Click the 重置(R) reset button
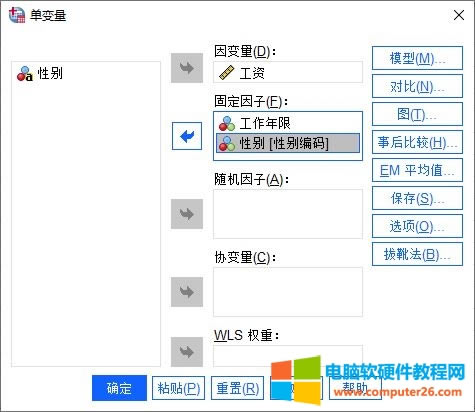475x412 pixels. (x=237, y=388)
